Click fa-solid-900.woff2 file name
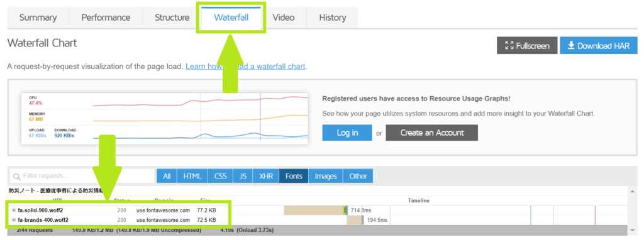 (x=41, y=210)
